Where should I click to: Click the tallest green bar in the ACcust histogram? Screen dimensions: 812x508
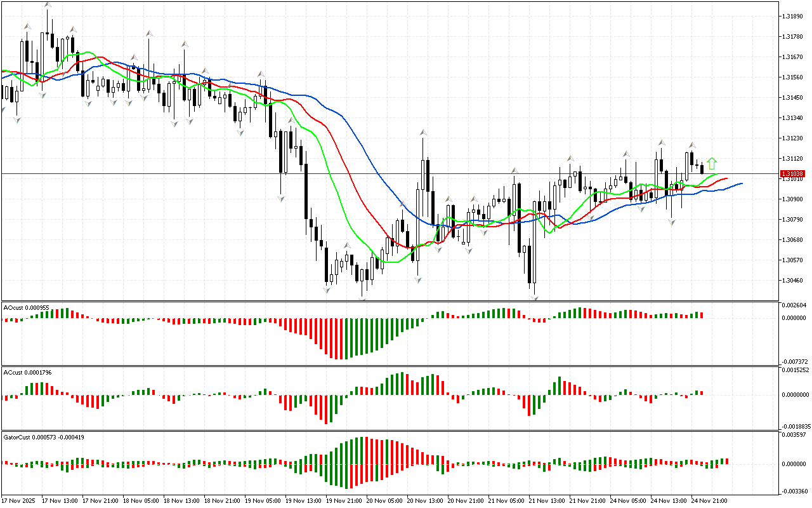[x=402, y=383]
